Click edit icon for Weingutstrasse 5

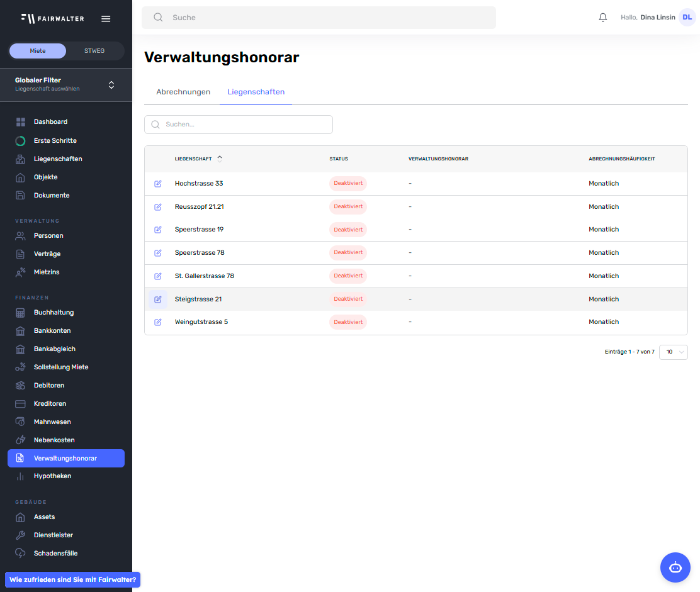(x=158, y=322)
